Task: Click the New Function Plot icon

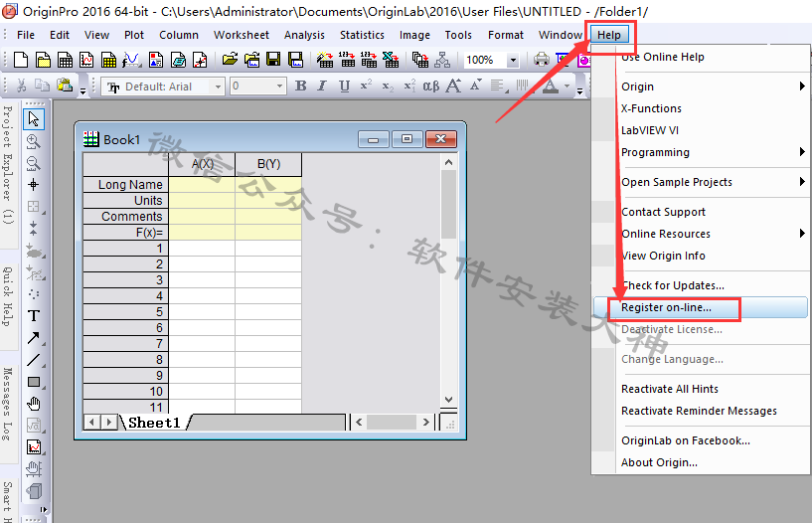Action: click(131, 60)
